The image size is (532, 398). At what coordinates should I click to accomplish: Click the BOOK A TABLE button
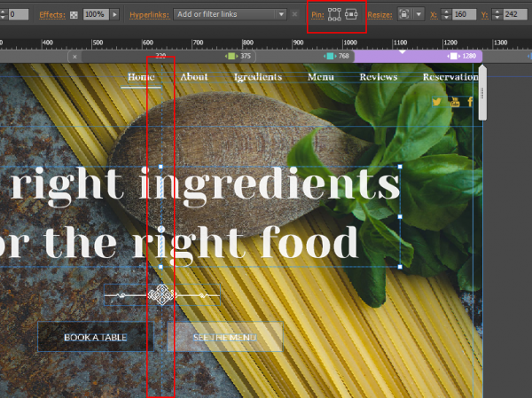point(96,337)
